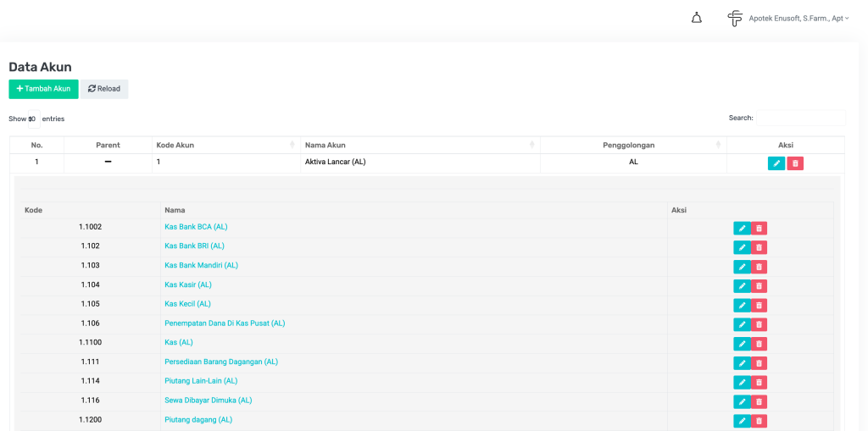Collapse the Aktiva Lancar parent row
Image resolution: width=868 pixels, height=431 pixels.
108,162
